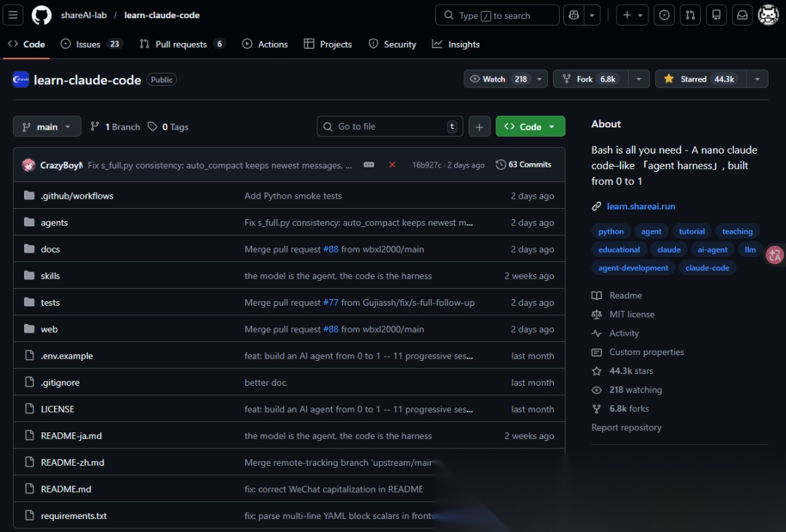Screen dimensions: 786x532
Task: Open the web folder
Action: tap(49, 329)
